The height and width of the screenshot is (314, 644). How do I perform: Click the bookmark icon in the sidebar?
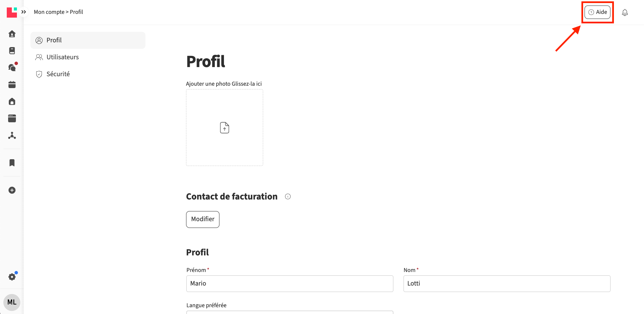coord(12,163)
